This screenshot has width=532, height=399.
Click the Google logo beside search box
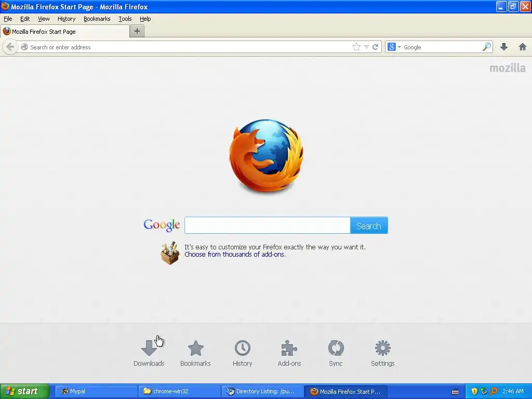point(162,225)
